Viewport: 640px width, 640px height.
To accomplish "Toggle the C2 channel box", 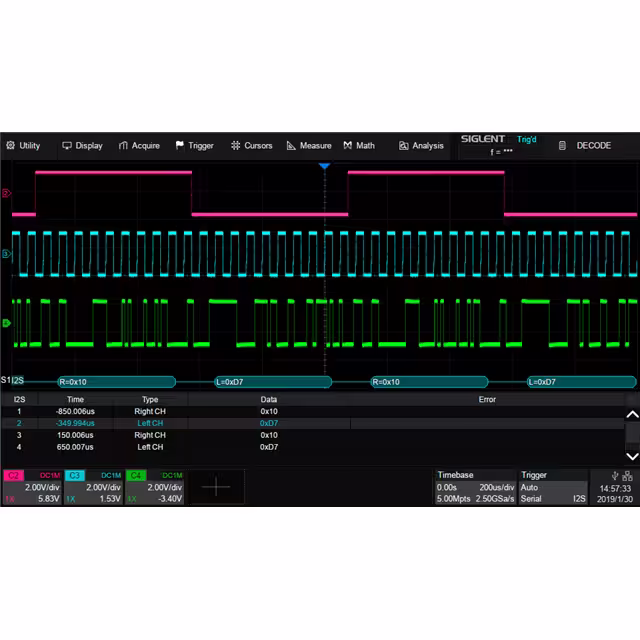I will click(x=32, y=487).
